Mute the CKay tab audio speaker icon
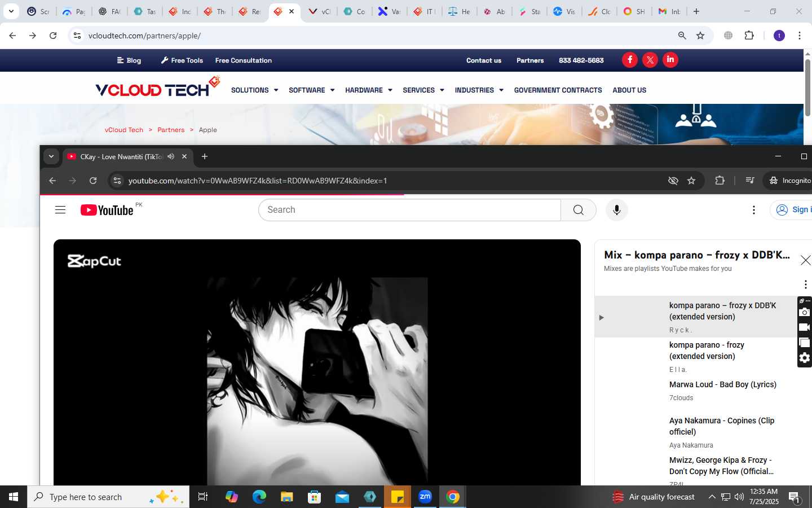Image resolution: width=812 pixels, height=508 pixels. 171,156
